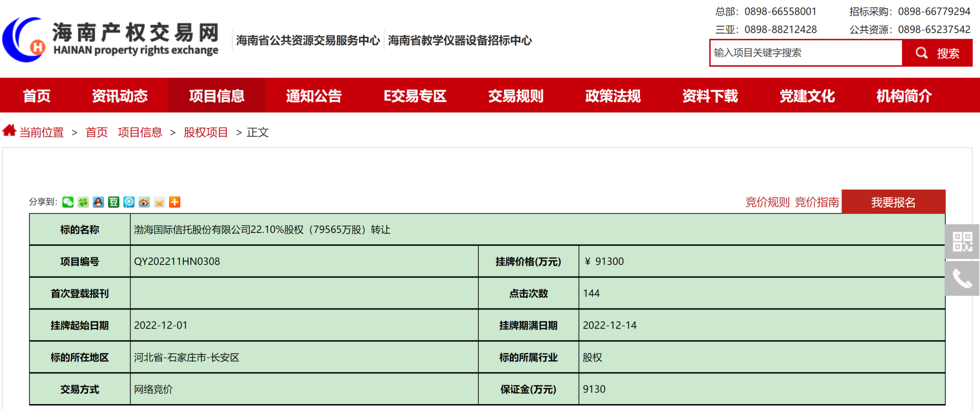
Task: Click the 挂牌价格(万元) label cell
Action: (528, 261)
